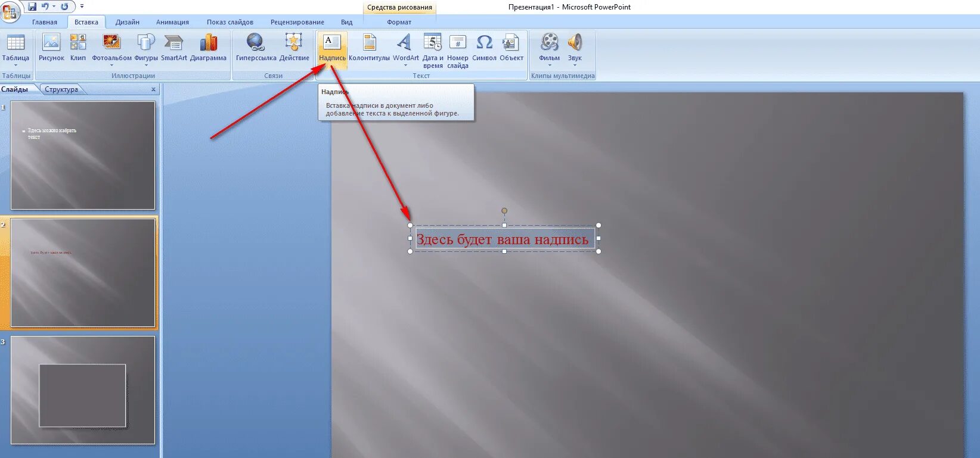980x458 pixels.
Task: Insert a symbol with Символ
Action: coord(484,48)
